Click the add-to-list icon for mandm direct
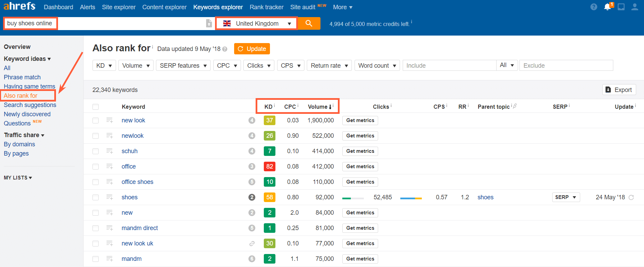Image resolution: width=644 pixels, height=267 pixels. (110, 228)
